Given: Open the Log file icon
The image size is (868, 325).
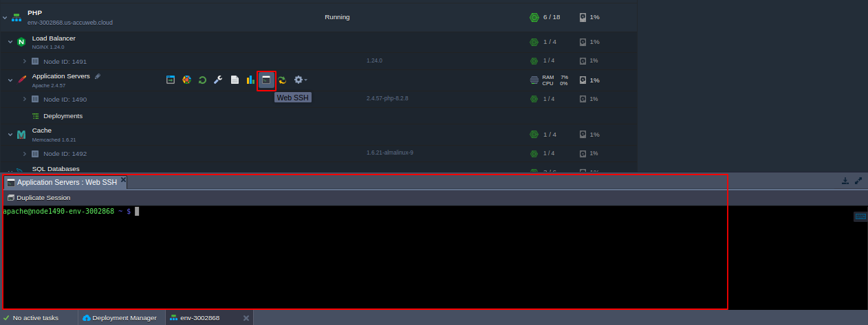Looking at the screenshot, I should [235, 80].
